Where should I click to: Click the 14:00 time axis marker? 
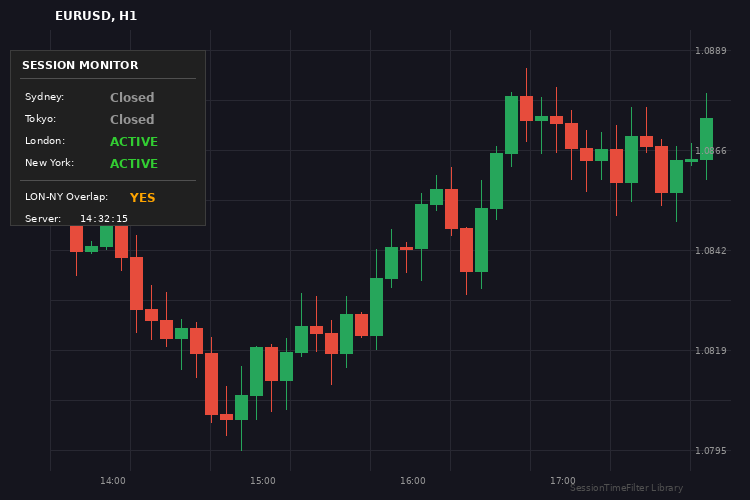pos(113,481)
